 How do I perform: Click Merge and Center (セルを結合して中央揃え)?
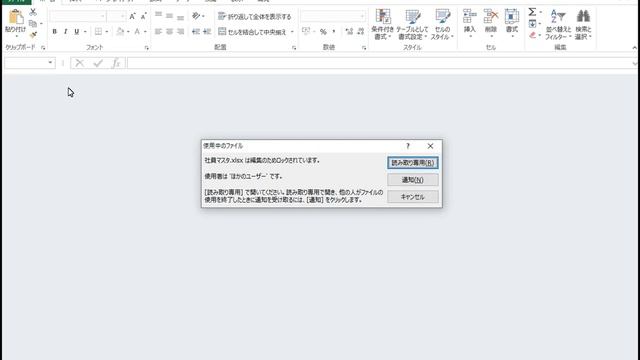point(252,32)
